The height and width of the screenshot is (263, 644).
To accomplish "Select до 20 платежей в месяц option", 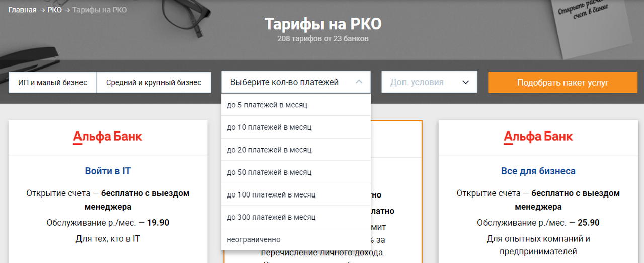I will pos(269,150).
